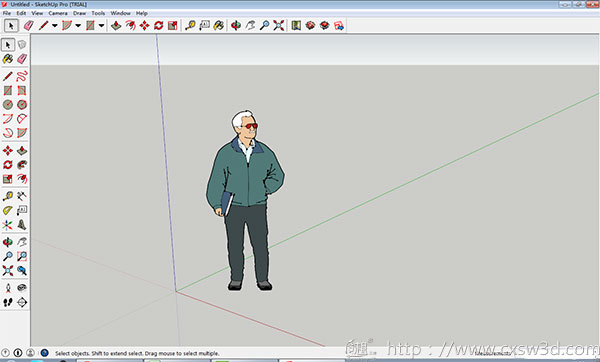Select the Text label tool in left toolbar

coord(22,210)
